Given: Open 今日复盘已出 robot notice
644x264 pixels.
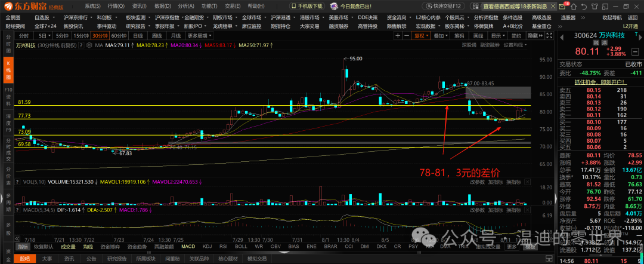Looking at the screenshot, I should click(352, 6).
